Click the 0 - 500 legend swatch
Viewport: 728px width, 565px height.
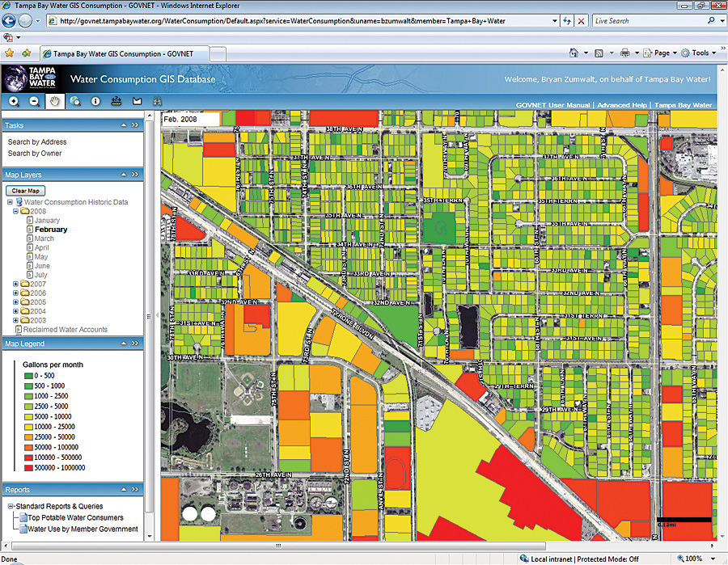click(x=28, y=376)
